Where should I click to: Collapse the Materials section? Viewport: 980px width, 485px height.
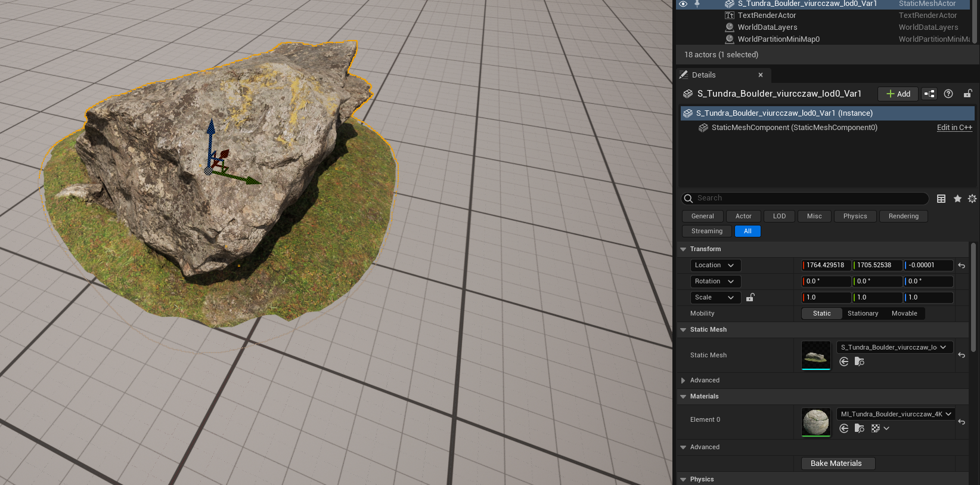(683, 397)
